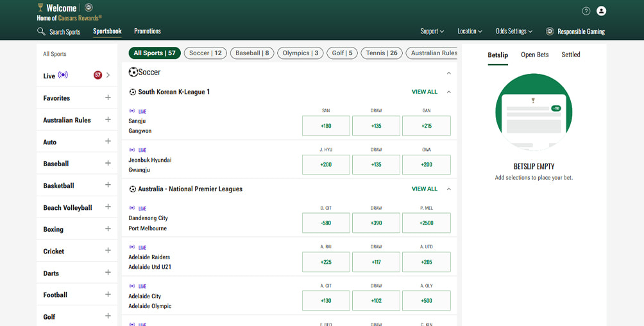Switch to Open Bets tab

pos(535,55)
